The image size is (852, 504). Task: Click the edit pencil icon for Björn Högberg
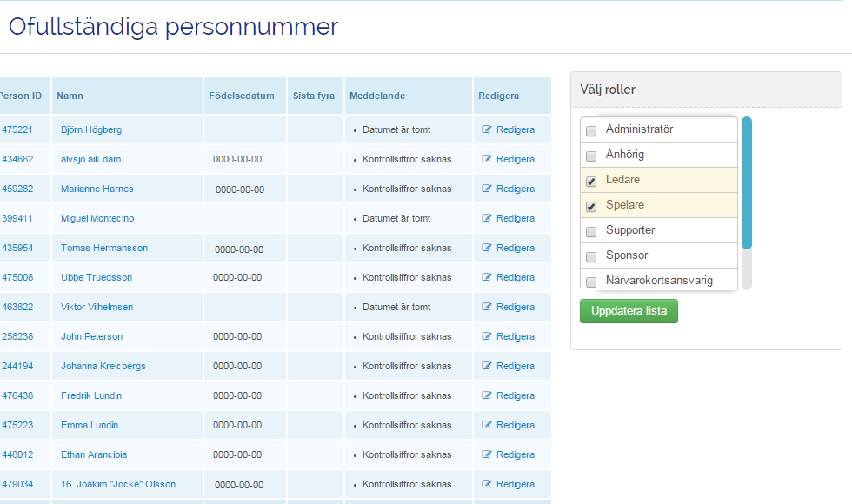click(x=487, y=130)
